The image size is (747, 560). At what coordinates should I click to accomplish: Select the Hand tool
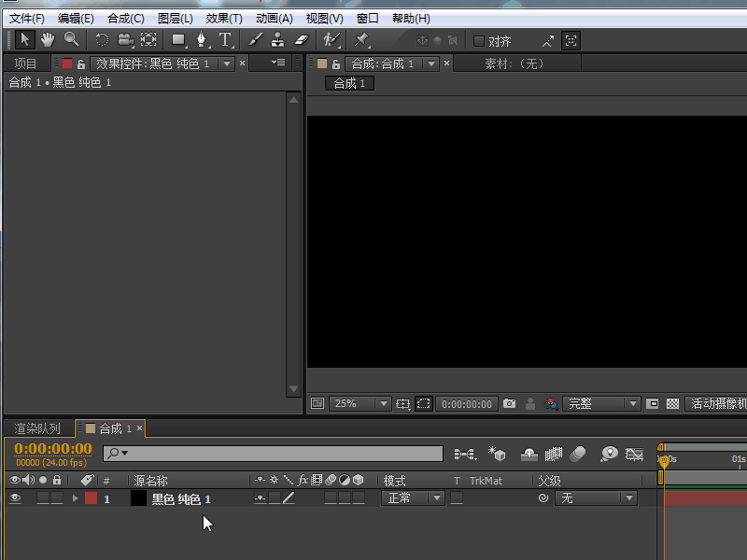[48, 39]
